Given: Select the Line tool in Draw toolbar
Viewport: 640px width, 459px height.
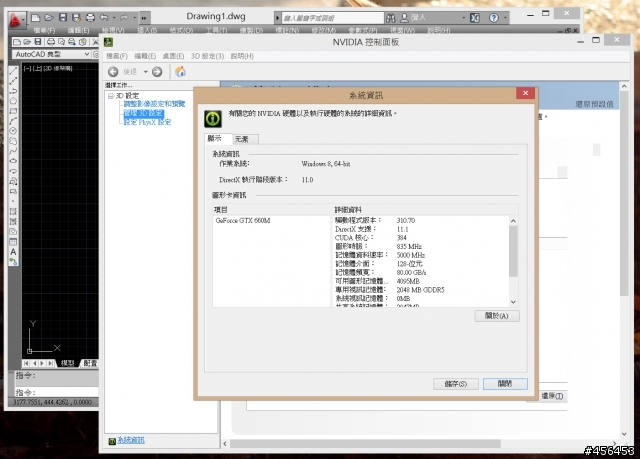Looking at the screenshot, I should click(13, 71).
